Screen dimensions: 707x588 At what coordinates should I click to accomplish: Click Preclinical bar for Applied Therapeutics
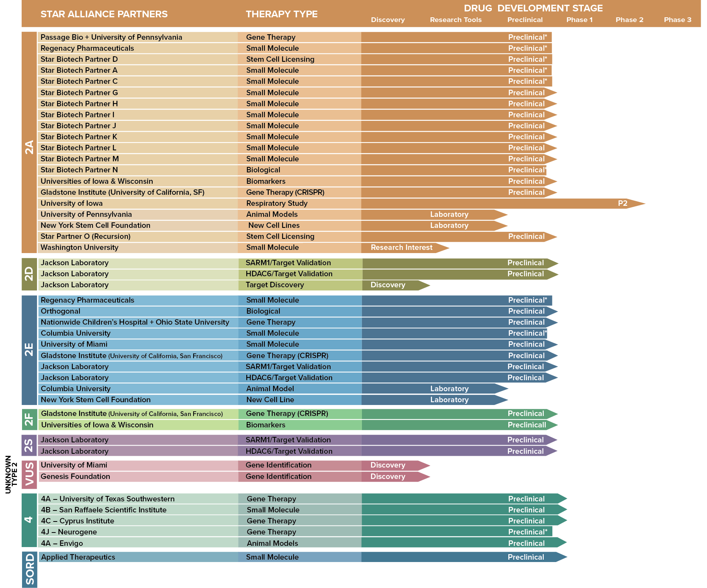click(464, 557)
